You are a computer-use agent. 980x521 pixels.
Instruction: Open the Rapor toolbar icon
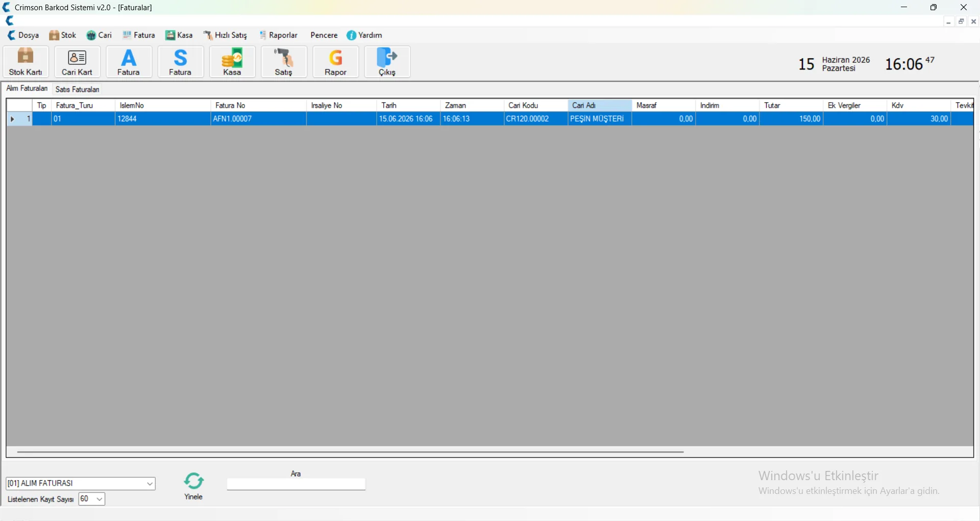pyautogui.click(x=336, y=62)
